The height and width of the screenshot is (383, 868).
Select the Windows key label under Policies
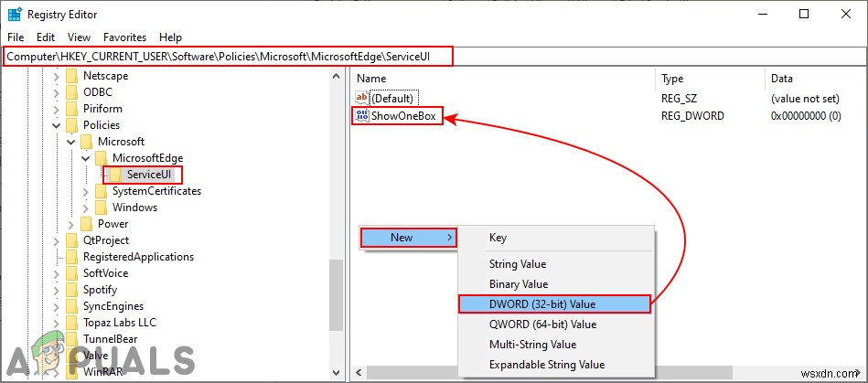tap(134, 207)
